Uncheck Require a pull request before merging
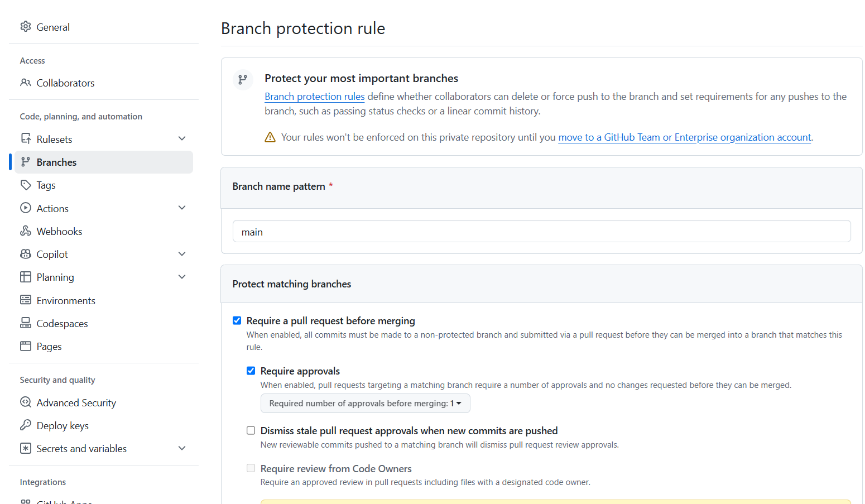This screenshot has height=504, width=865. point(237,320)
